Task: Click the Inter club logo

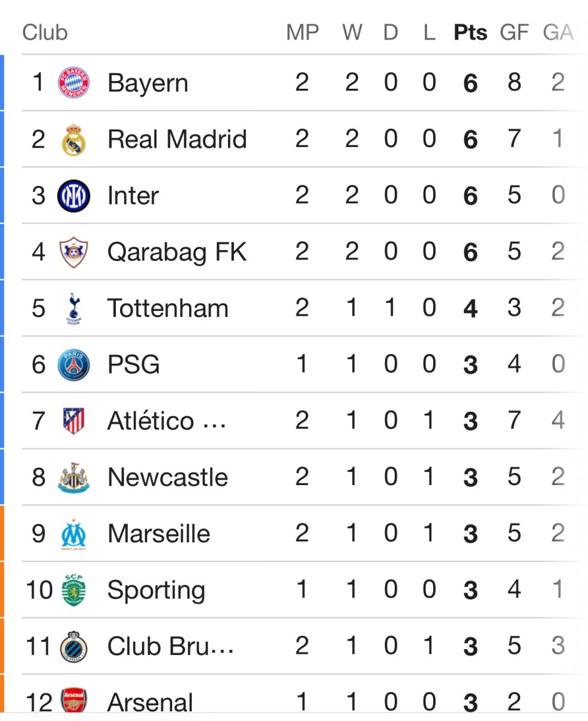Action: (x=74, y=196)
